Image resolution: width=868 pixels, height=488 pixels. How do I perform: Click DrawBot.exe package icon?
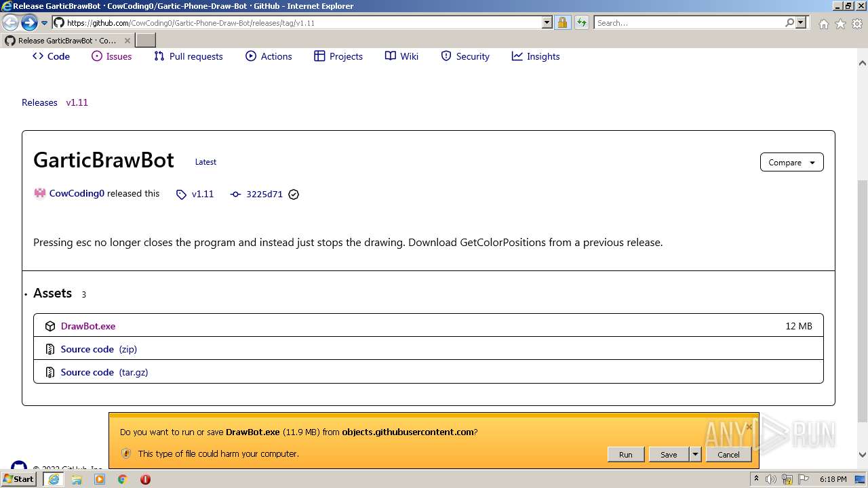coord(50,326)
